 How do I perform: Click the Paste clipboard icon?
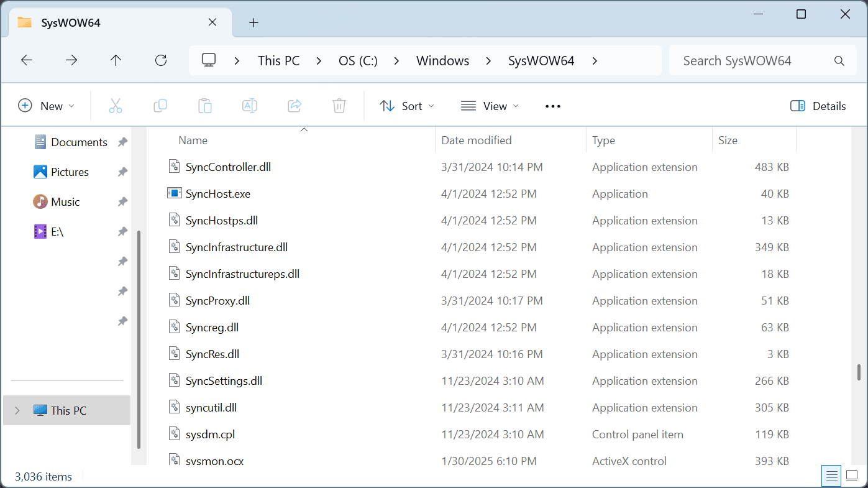[x=205, y=106]
